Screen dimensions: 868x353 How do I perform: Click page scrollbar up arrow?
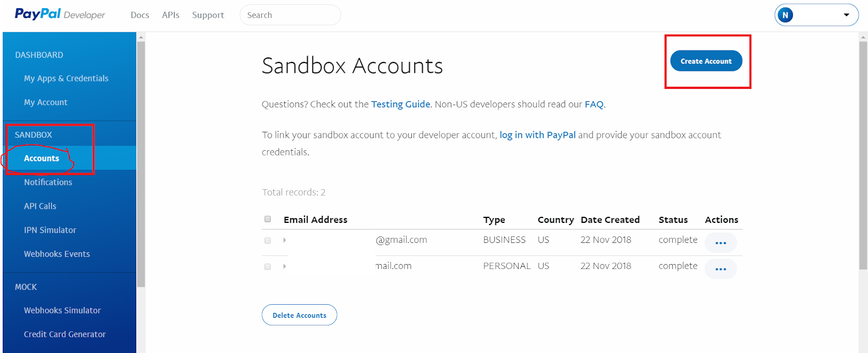tap(863, 37)
